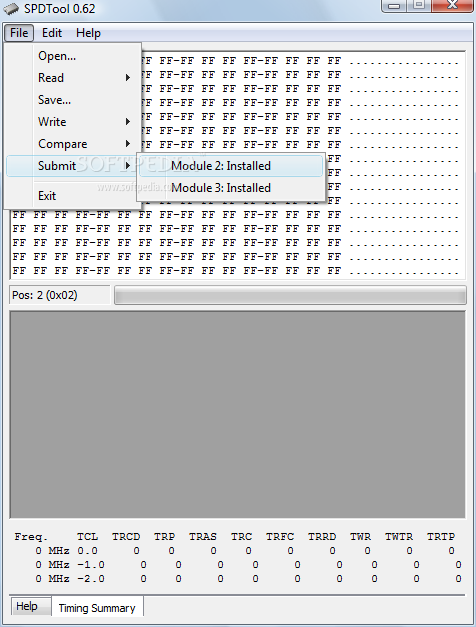Image resolution: width=476 pixels, height=627 pixels.
Task: Click the last row of hex bytes
Action: [x=176, y=271]
